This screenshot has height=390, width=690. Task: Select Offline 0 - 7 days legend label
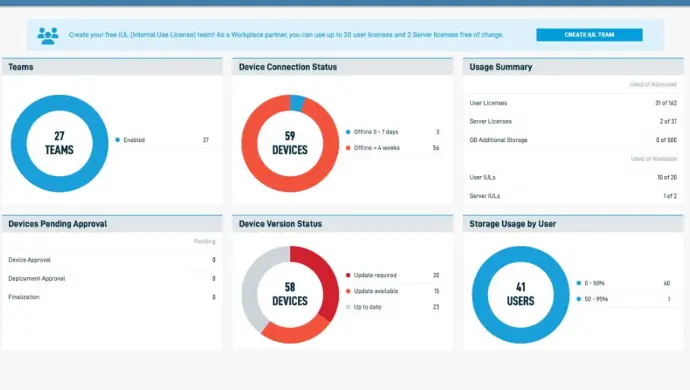376,132
